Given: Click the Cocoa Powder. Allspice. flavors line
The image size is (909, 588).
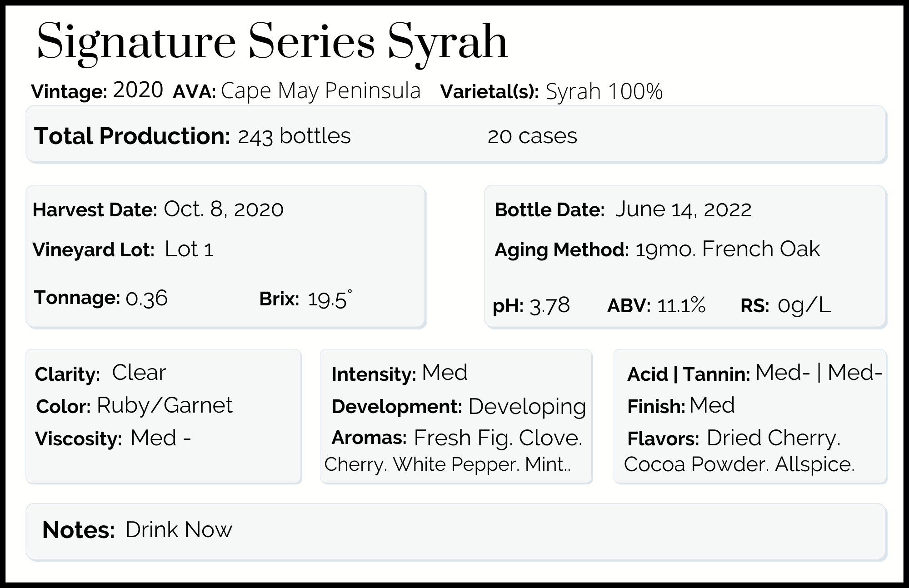Looking at the screenshot, I should pos(739,464).
